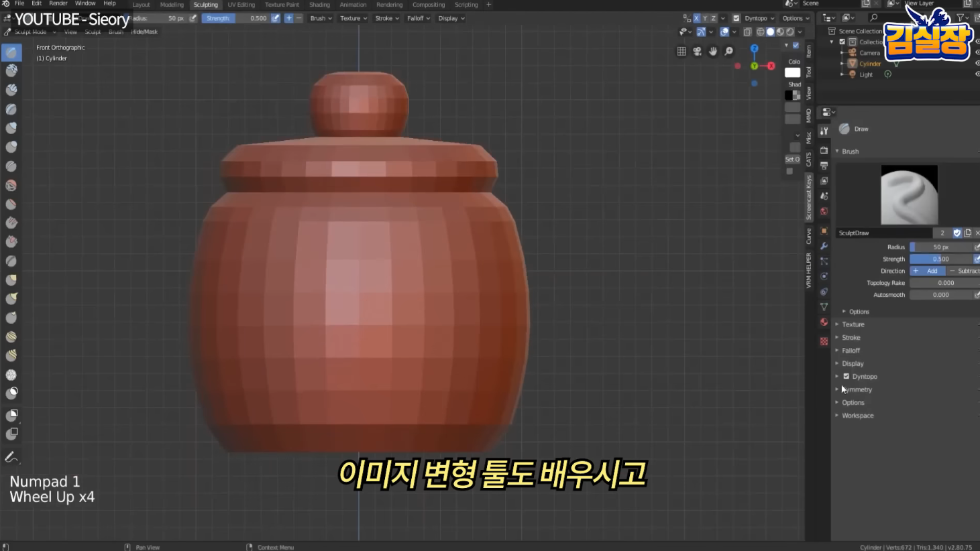Expand the Symmetry section in the sidebar

pos(857,389)
